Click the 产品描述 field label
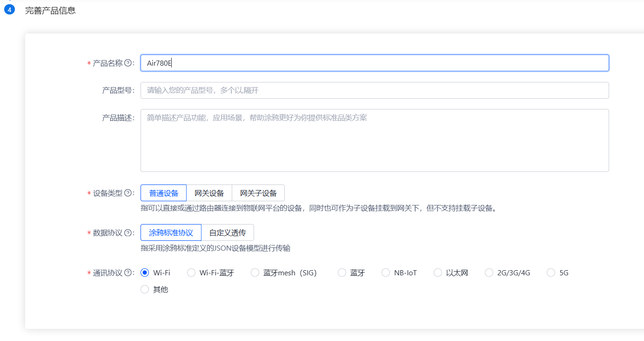The width and height of the screenshot is (644, 341). [118, 118]
